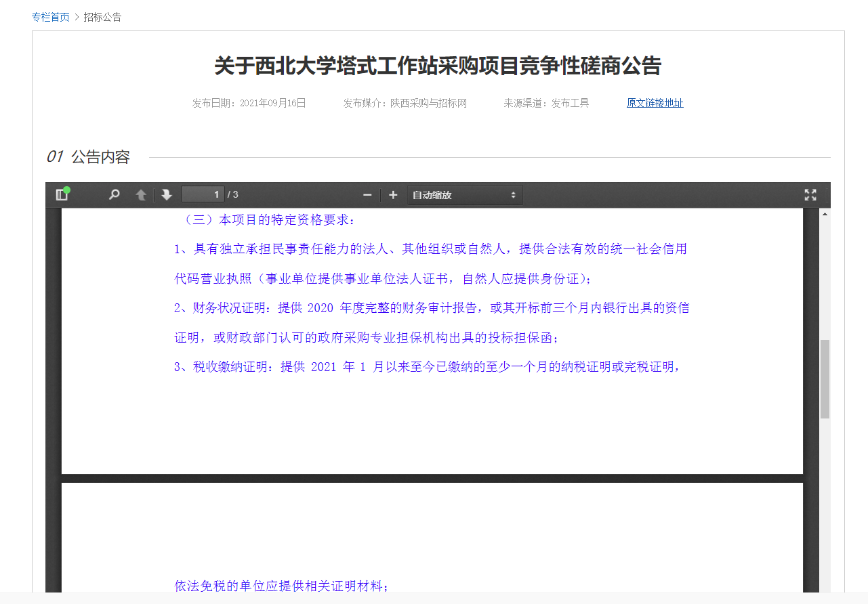
Task: Enter PDF fullscreen presentation mode
Action: [x=810, y=195]
